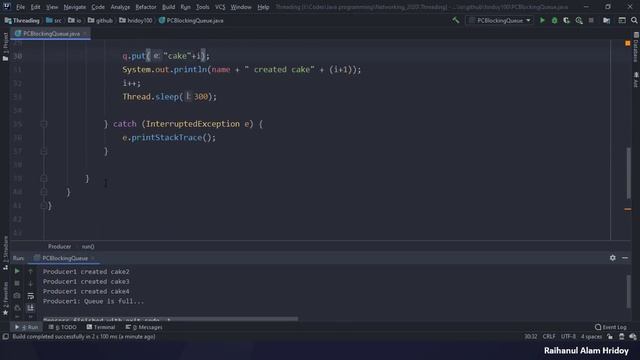640x360 pixels.
Task: Click run() breadcrumb below editor
Action: point(88,247)
